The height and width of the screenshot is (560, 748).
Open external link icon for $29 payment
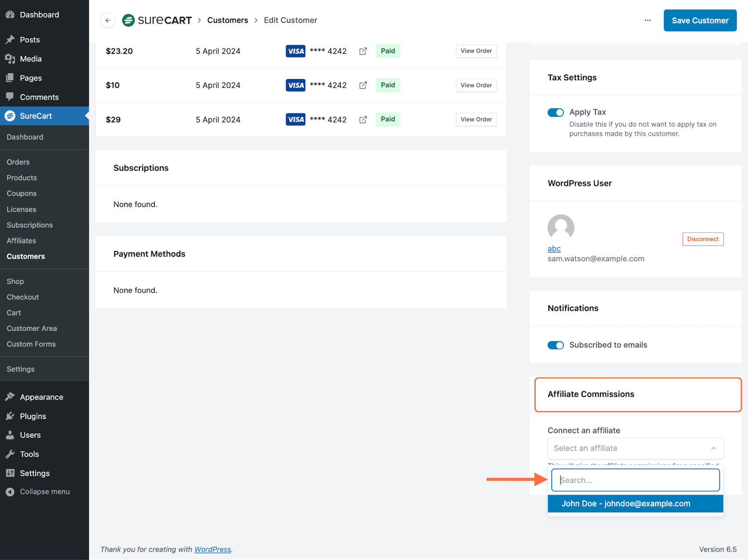(363, 120)
